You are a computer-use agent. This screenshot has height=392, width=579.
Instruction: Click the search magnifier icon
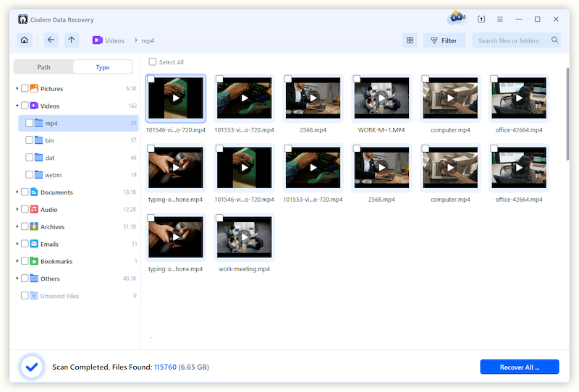click(x=554, y=40)
